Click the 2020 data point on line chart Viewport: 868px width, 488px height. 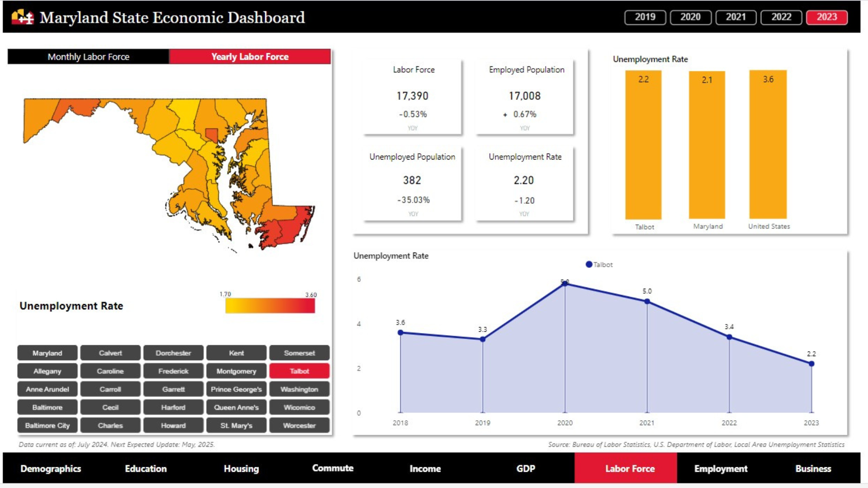565,283
